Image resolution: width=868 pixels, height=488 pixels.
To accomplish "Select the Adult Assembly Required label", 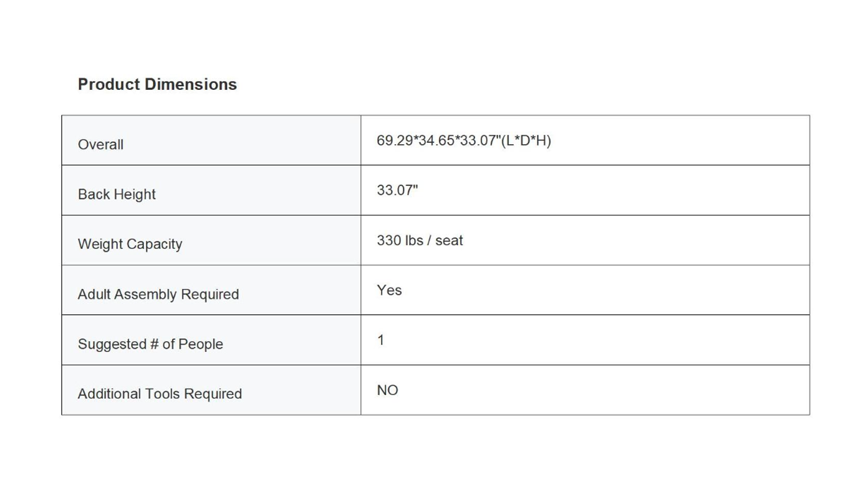I will [x=158, y=294].
